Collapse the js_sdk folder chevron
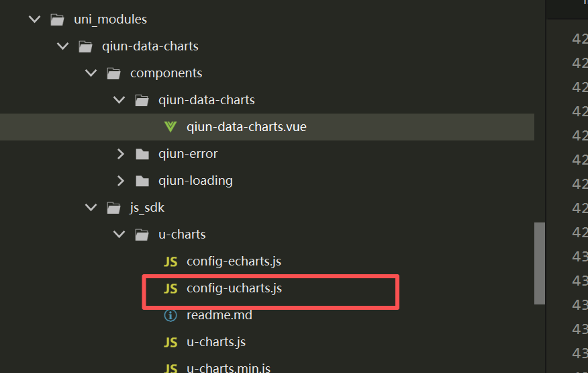The height and width of the screenshot is (373, 588). pyautogui.click(x=91, y=208)
